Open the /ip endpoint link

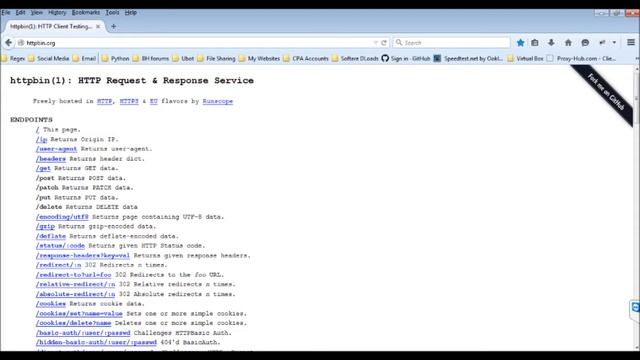click(x=41, y=139)
